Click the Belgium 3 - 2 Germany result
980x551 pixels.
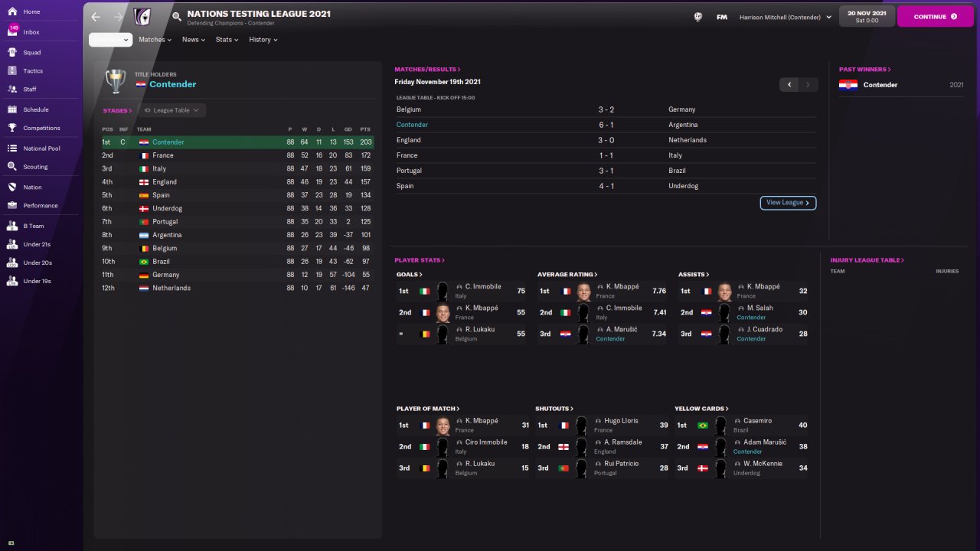(x=606, y=109)
